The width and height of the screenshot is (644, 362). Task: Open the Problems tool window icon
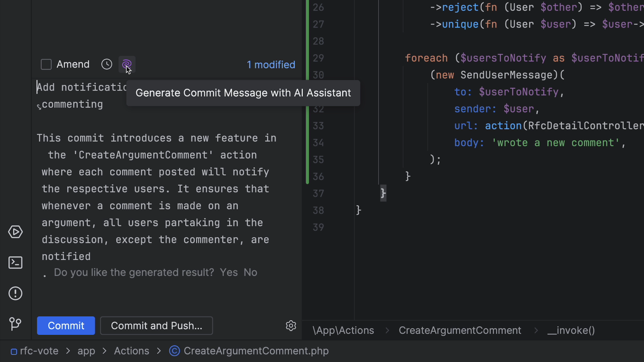coord(15,293)
